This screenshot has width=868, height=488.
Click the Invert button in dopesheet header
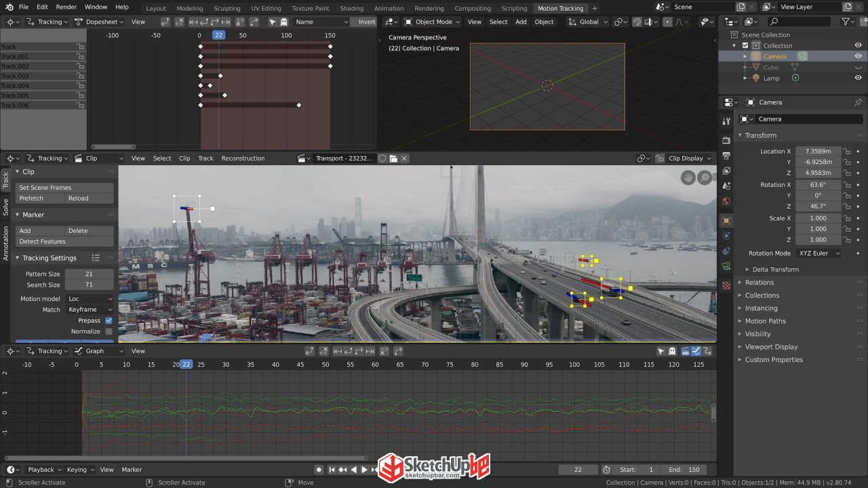tap(363, 22)
